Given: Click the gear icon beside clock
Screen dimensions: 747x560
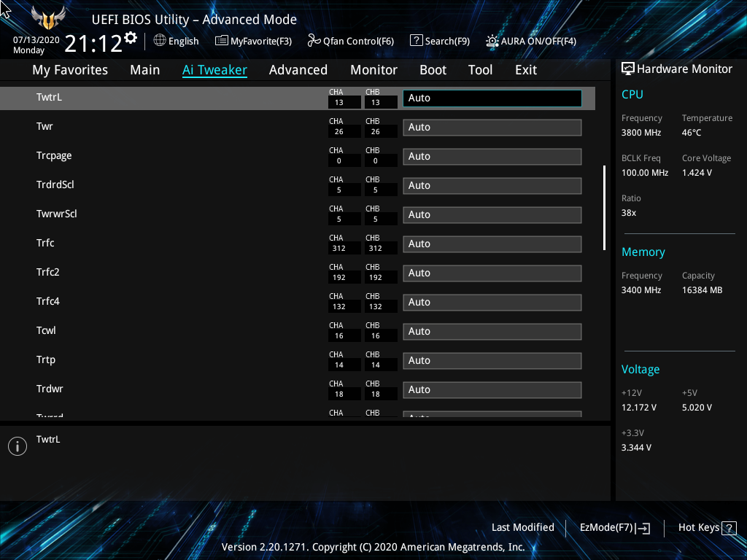Looking at the screenshot, I should pyautogui.click(x=130, y=37).
